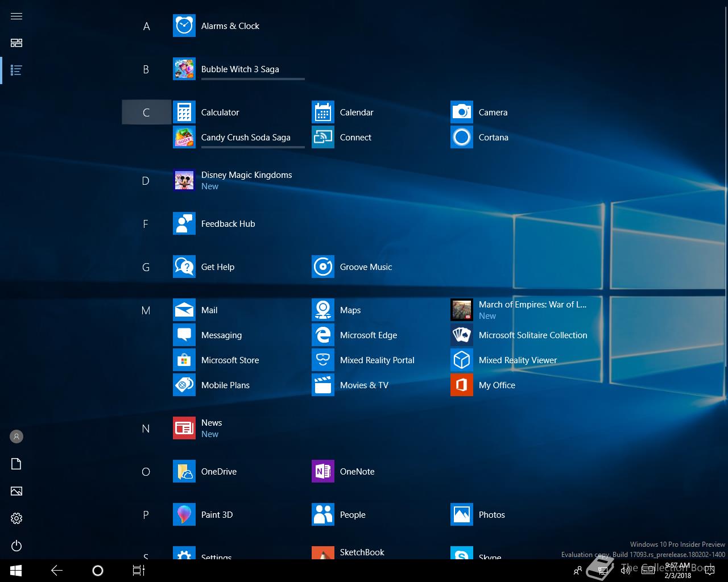Launch the Photos app icon
Viewport: 728px width, 582px height.
(461, 515)
